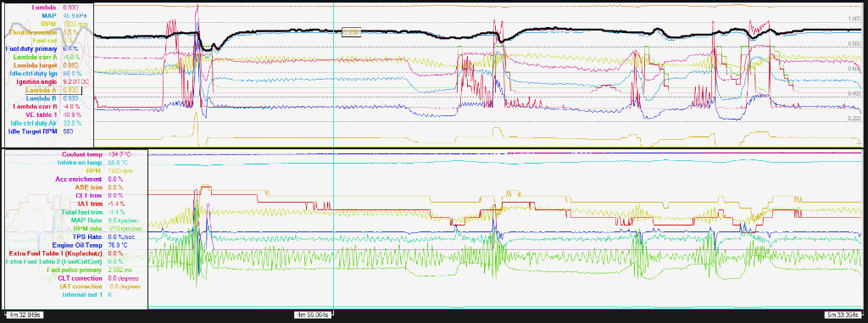Click the TPS Rate label

tap(87, 236)
